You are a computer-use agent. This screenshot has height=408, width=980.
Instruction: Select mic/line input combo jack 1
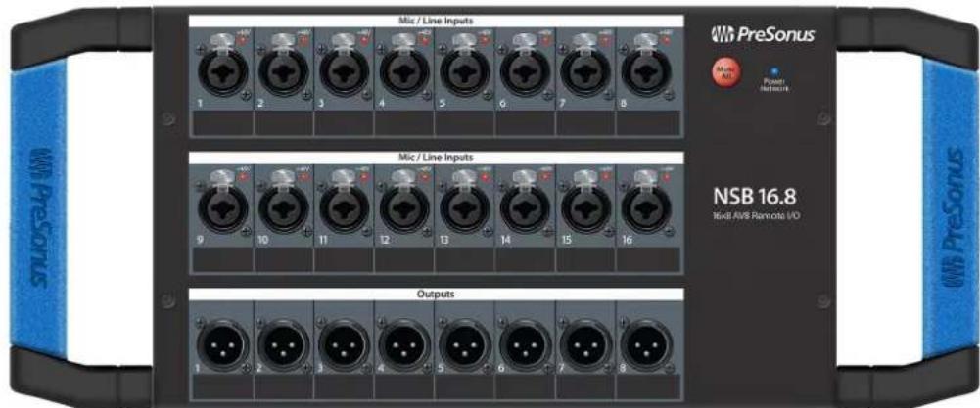click(x=222, y=73)
